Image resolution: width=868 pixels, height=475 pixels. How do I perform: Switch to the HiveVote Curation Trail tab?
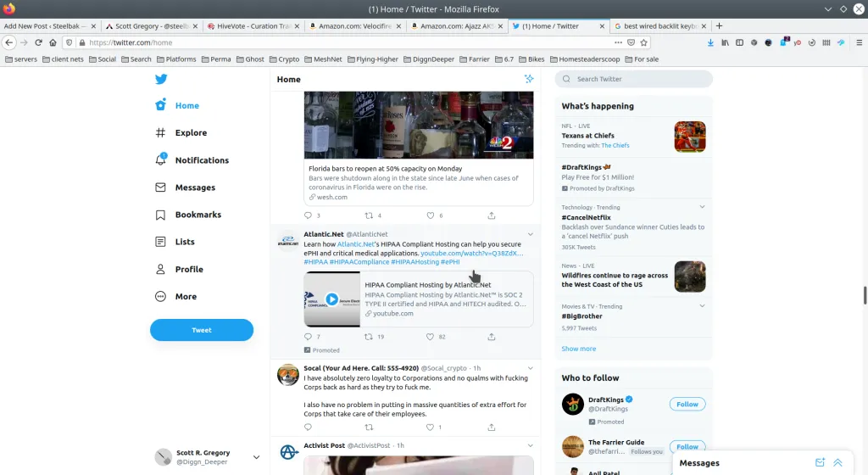pos(253,26)
